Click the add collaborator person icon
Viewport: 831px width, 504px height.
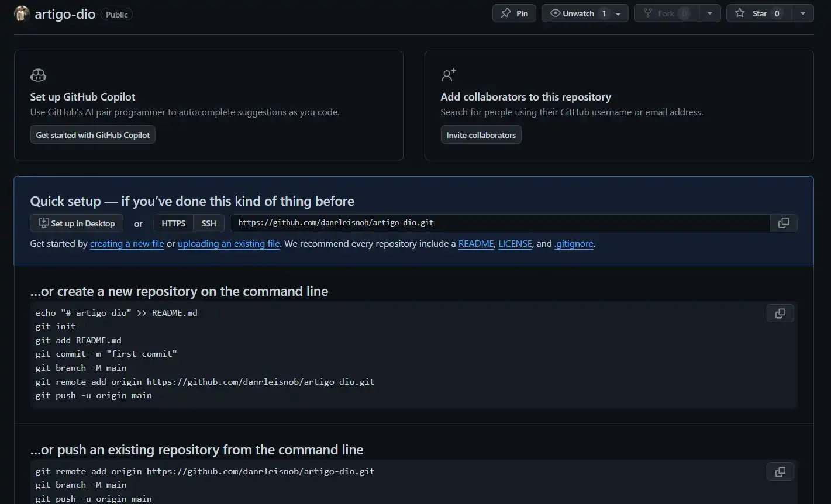pos(449,75)
